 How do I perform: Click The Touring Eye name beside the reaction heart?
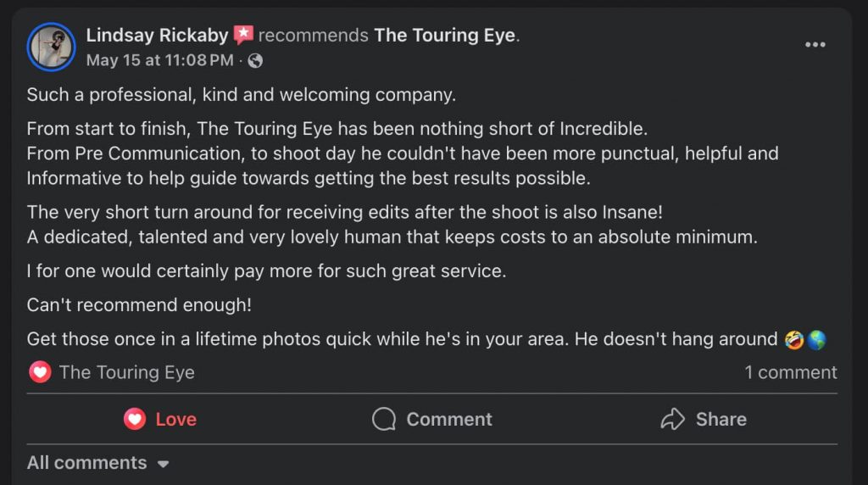click(127, 372)
